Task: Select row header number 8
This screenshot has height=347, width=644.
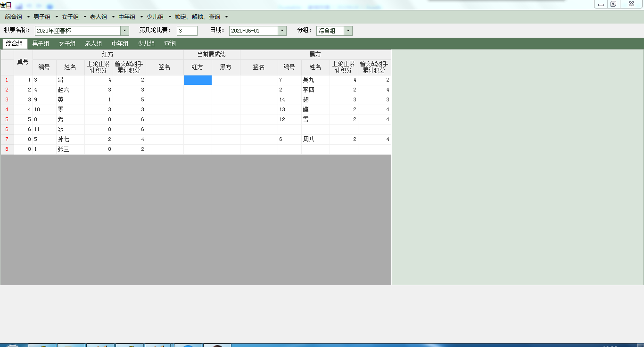Action: [x=7, y=149]
